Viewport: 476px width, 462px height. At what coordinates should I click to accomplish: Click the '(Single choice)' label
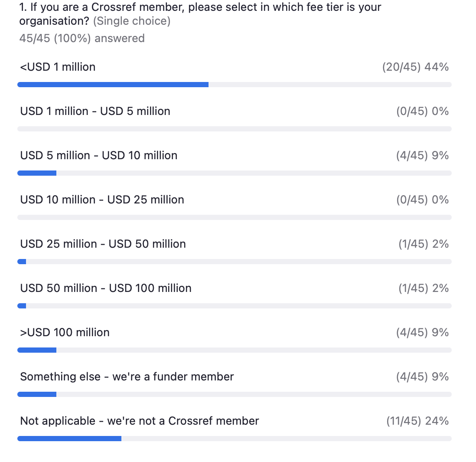(x=132, y=21)
